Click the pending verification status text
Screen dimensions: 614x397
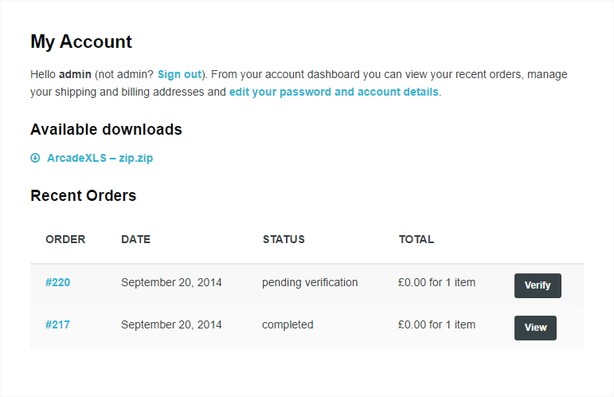[310, 282]
